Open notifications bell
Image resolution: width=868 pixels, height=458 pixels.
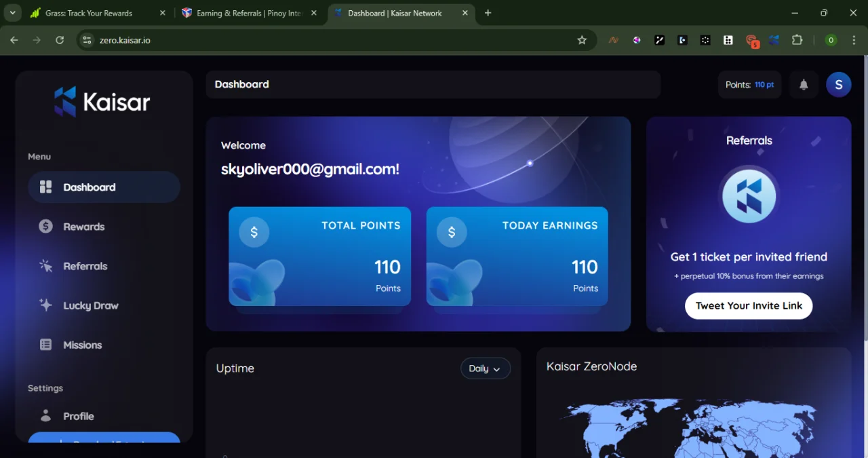804,85
